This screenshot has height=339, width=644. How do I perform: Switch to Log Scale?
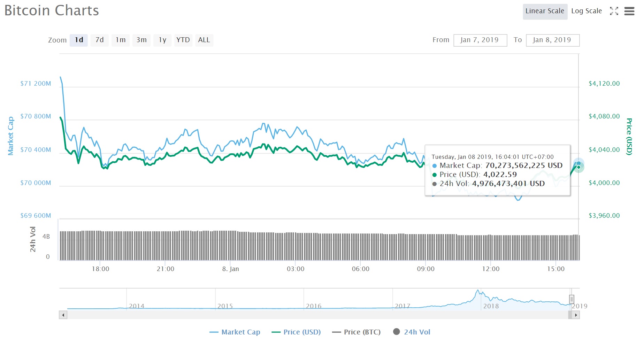[586, 11]
